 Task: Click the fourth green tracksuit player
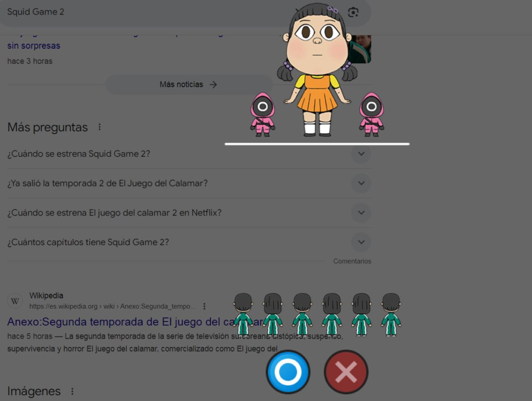coord(332,314)
